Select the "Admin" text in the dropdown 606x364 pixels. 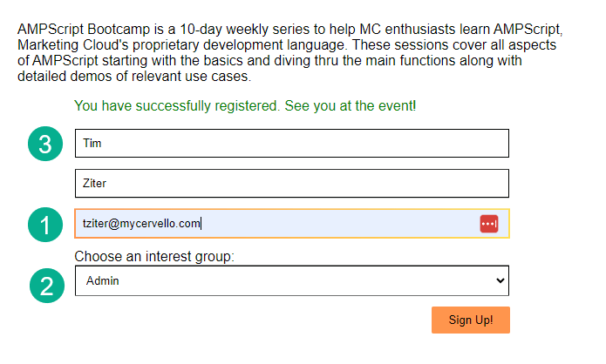point(101,280)
